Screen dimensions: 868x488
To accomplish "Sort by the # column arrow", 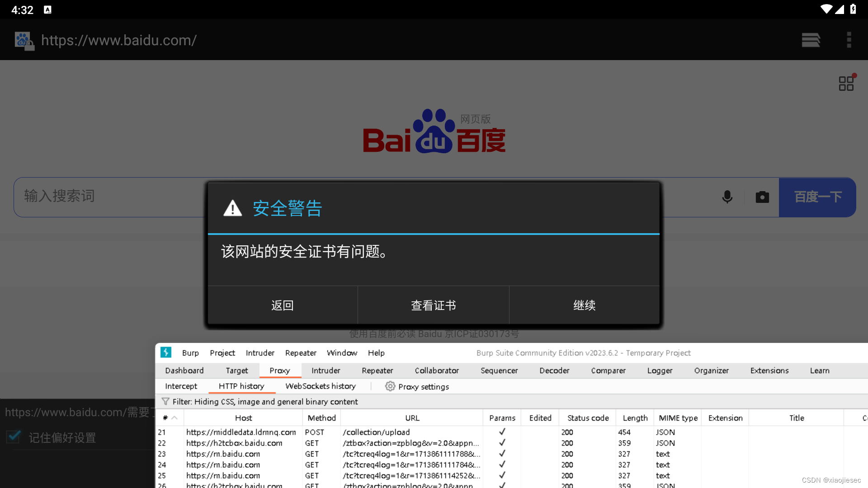I will [x=174, y=418].
